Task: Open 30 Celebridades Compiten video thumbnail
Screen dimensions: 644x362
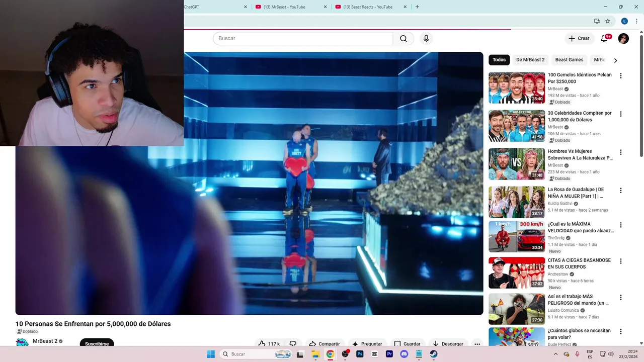Action: pyautogui.click(x=517, y=126)
